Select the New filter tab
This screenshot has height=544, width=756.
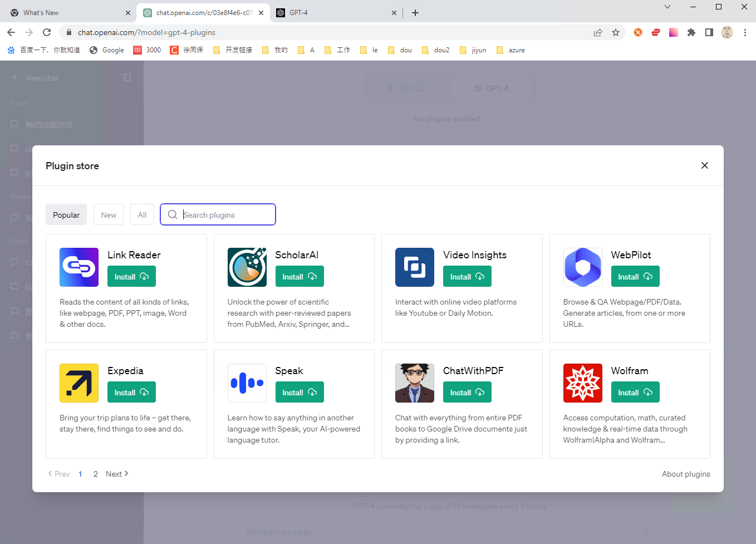[x=109, y=215]
